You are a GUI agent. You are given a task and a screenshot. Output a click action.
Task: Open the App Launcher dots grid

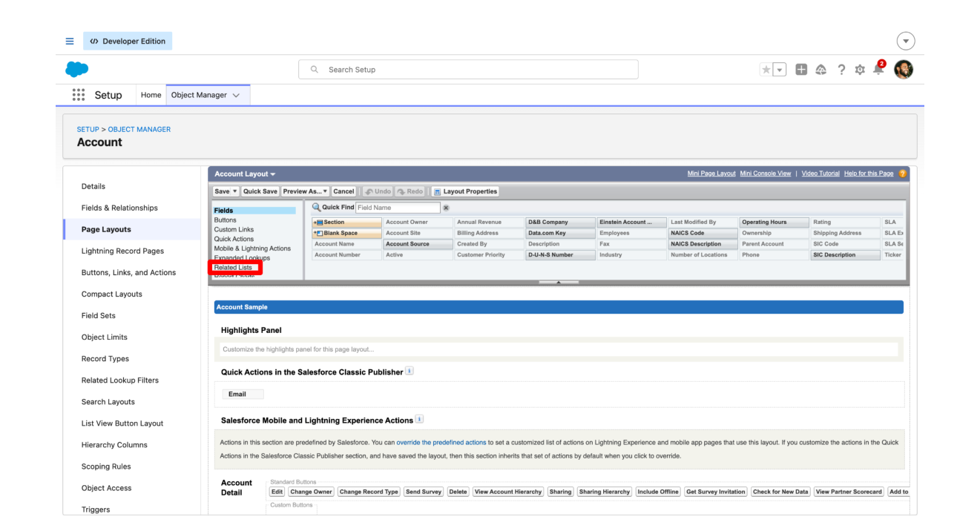[78, 95]
